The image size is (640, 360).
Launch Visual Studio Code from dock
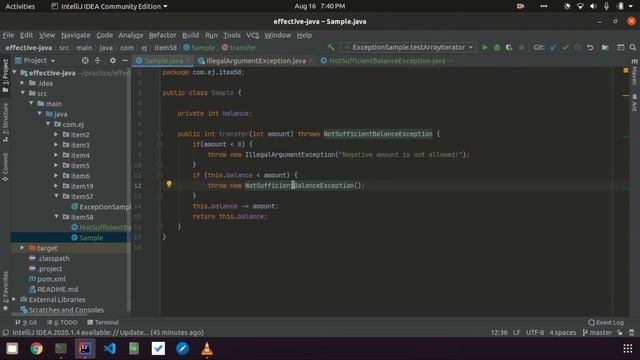(109, 349)
